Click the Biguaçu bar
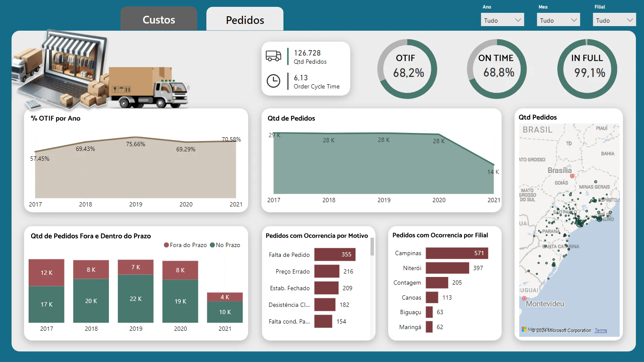644x362 pixels. pyautogui.click(x=429, y=312)
